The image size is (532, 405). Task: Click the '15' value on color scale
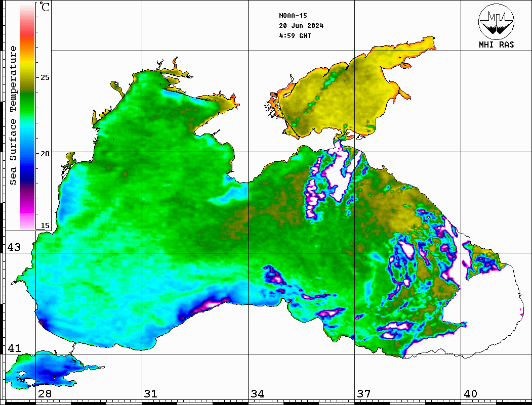[45, 226]
